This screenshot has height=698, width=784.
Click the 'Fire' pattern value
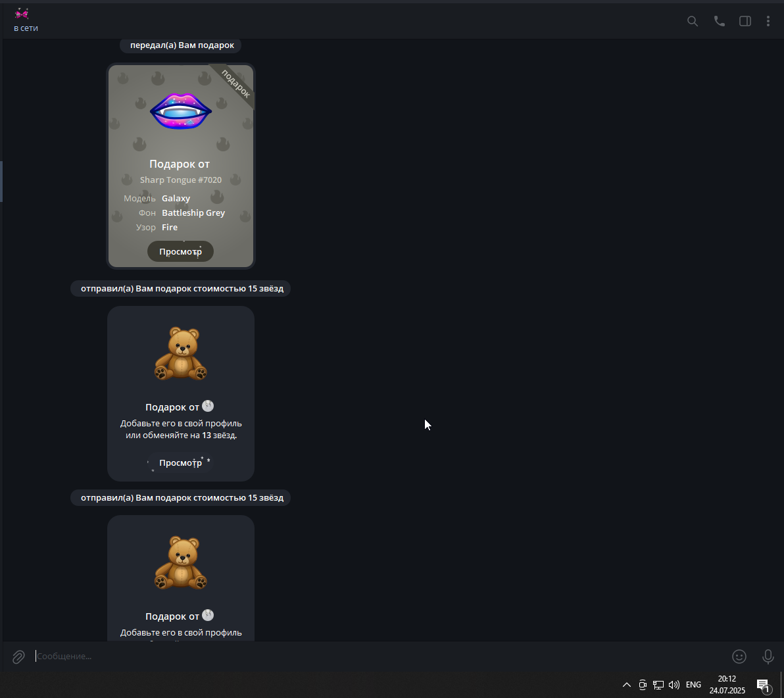point(170,228)
